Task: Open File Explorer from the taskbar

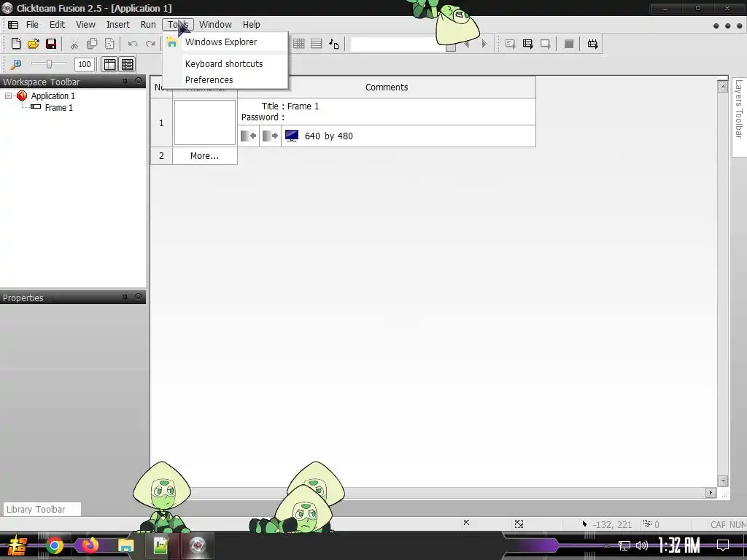Action: (x=125, y=545)
